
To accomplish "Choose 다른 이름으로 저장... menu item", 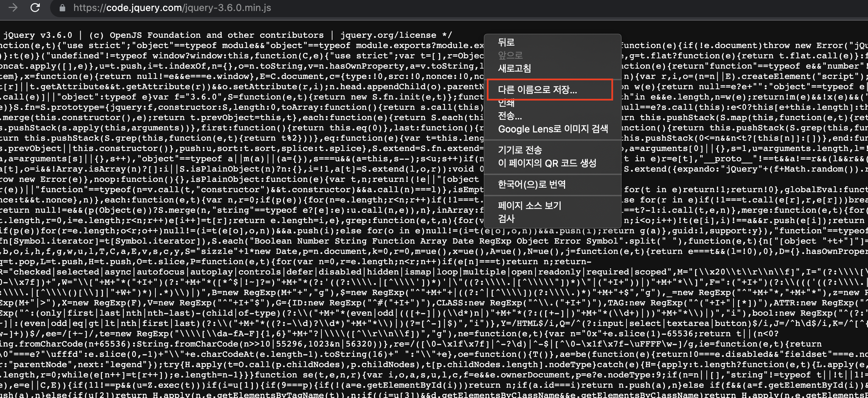I will pos(537,90).
